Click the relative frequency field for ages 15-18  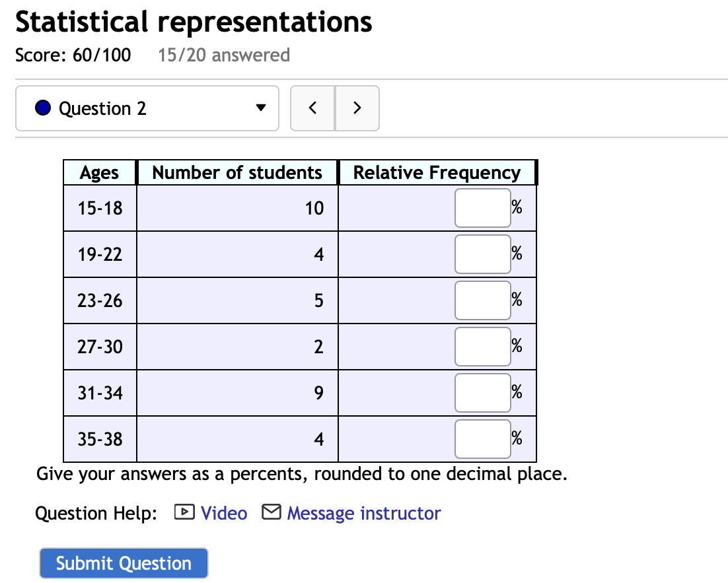coord(482,207)
